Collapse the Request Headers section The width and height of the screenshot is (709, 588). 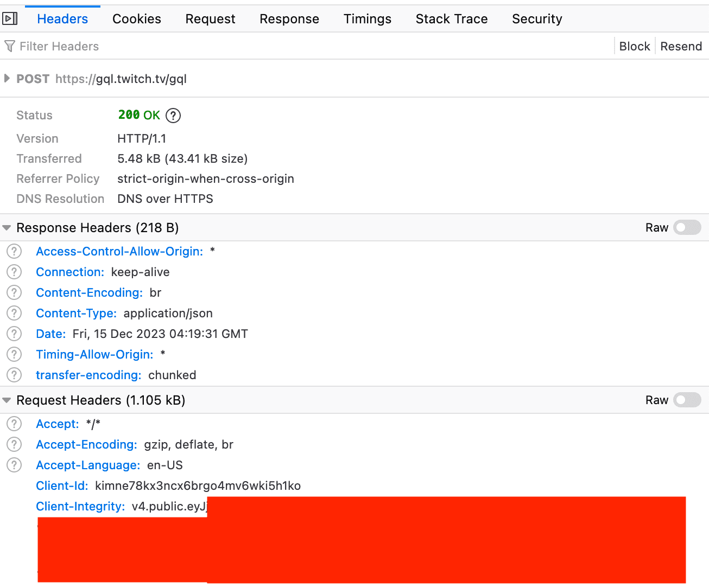[7, 401]
